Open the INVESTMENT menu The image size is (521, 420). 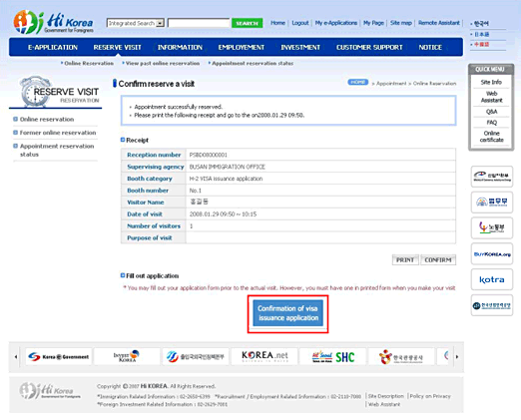coord(300,47)
